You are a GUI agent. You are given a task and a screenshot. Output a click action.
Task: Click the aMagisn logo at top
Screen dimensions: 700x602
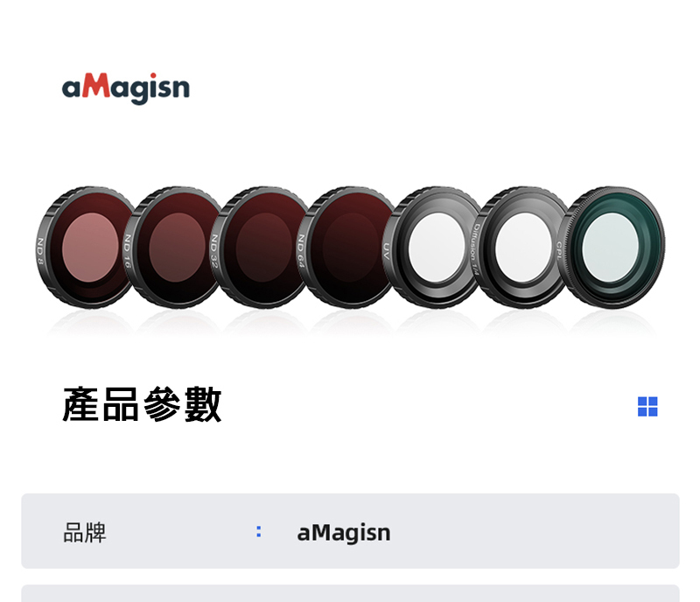[x=125, y=88]
